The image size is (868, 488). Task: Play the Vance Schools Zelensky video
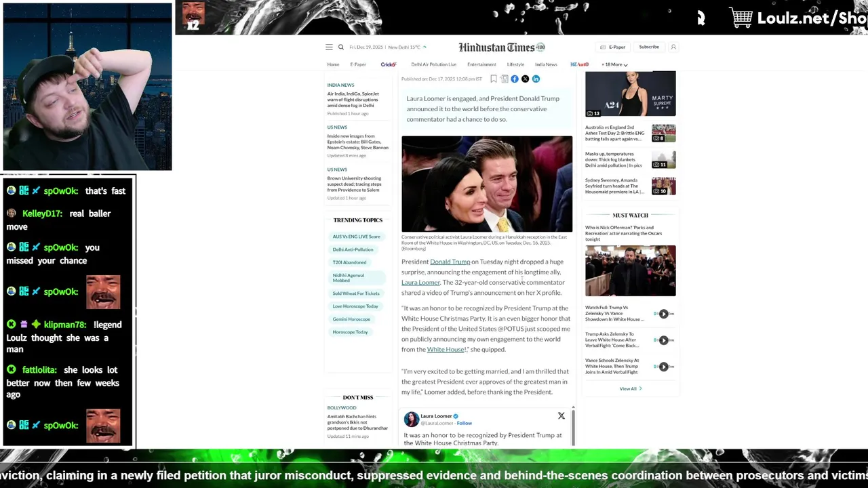[x=664, y=367]
